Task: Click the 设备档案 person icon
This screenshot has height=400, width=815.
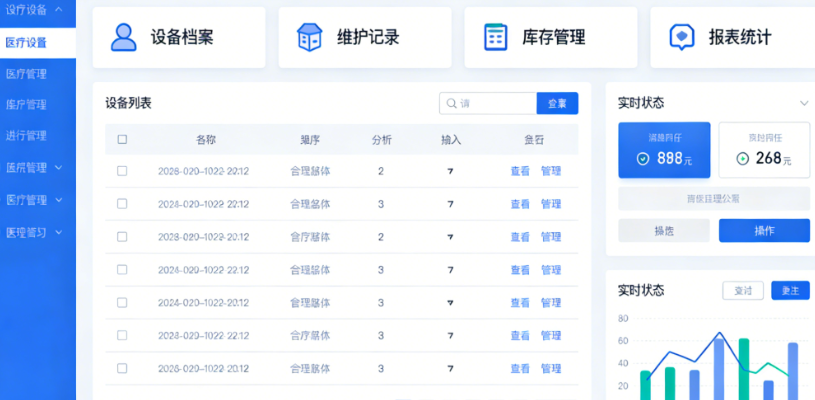Action: tap(124, 37)
